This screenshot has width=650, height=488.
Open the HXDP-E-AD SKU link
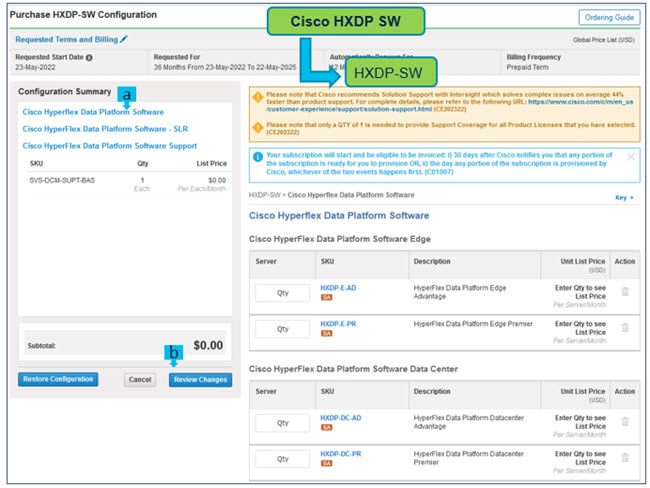[338, 288]
